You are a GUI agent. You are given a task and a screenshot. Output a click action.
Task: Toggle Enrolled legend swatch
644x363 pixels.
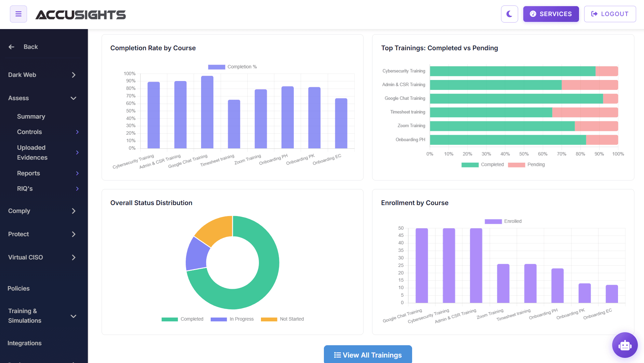pos(493,221)
